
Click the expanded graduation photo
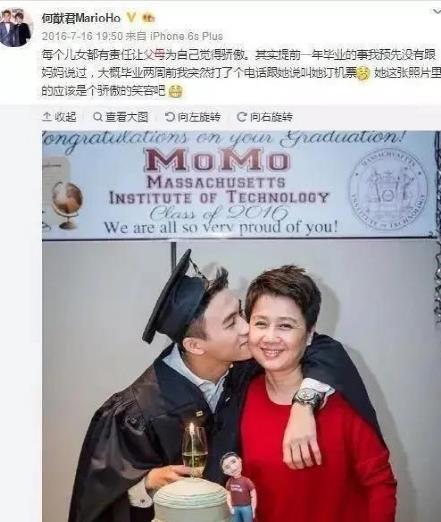(x=241, y=326)
